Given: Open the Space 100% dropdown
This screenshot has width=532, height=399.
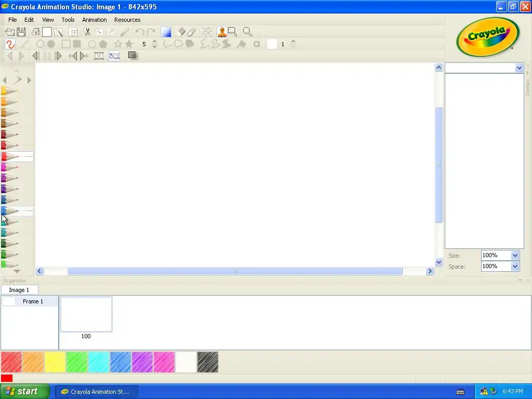Looking at the screenshot, I should pos(515,267).
